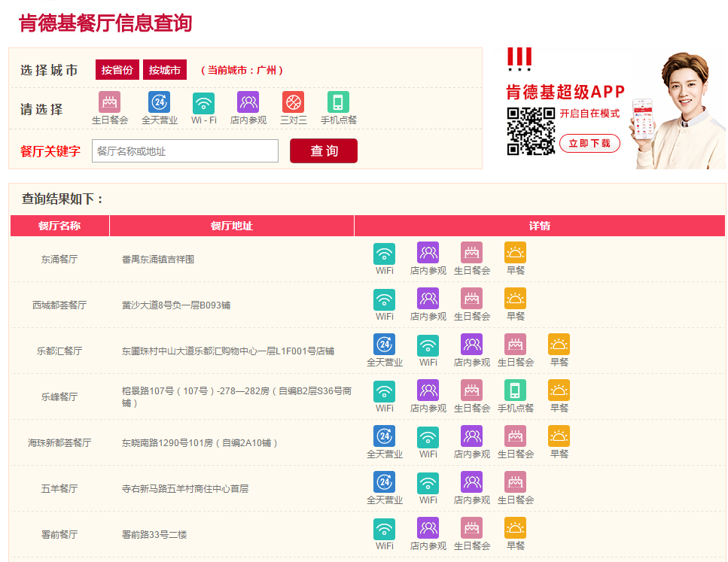728x562 pixels.
Task: Click WiFi icon in 五羊餐厅 row
Action: click(428, 483)
